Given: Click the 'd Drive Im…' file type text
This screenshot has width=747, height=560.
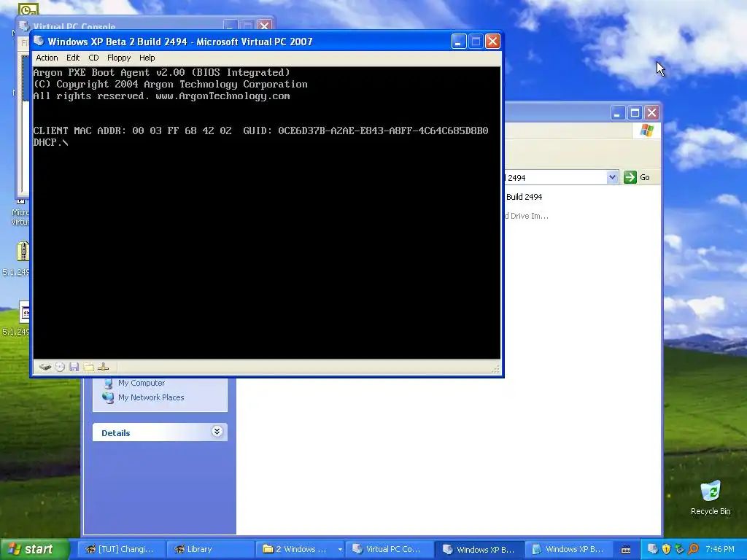Looking at the screenshot, I should 527,216.
